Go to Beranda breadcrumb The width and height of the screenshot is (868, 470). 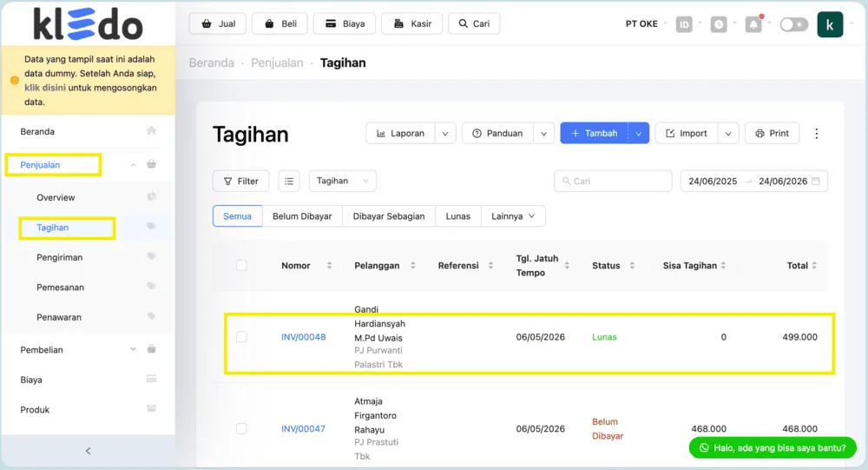(212, 63)
